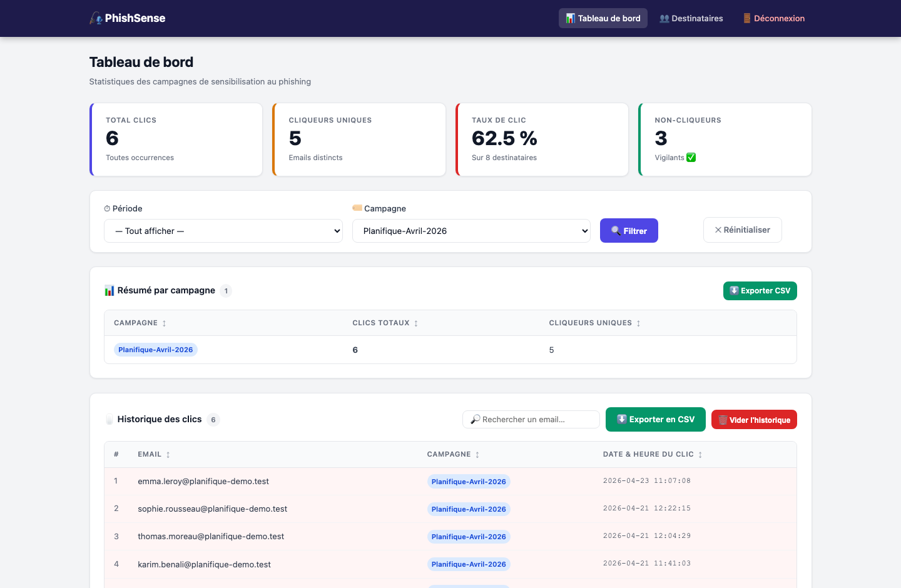Click timestamp 2026-04-21 12:04:29
Screen dimensions: 901x588
[647, 536]
